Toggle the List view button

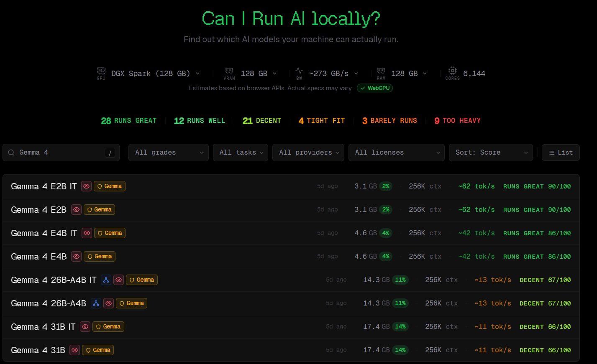[x=560, y=153]
